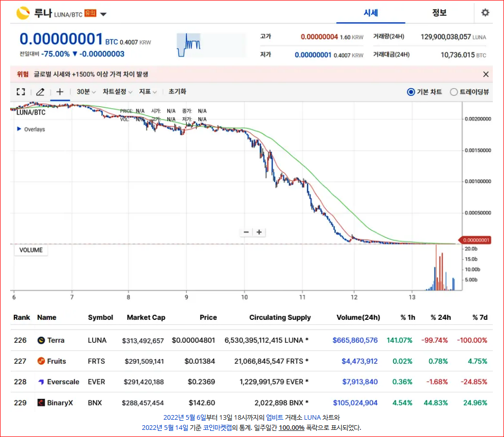The image size is (504, 437).
Task: Open the 2022년 5월 14일 link
Action: pos(165,428)
